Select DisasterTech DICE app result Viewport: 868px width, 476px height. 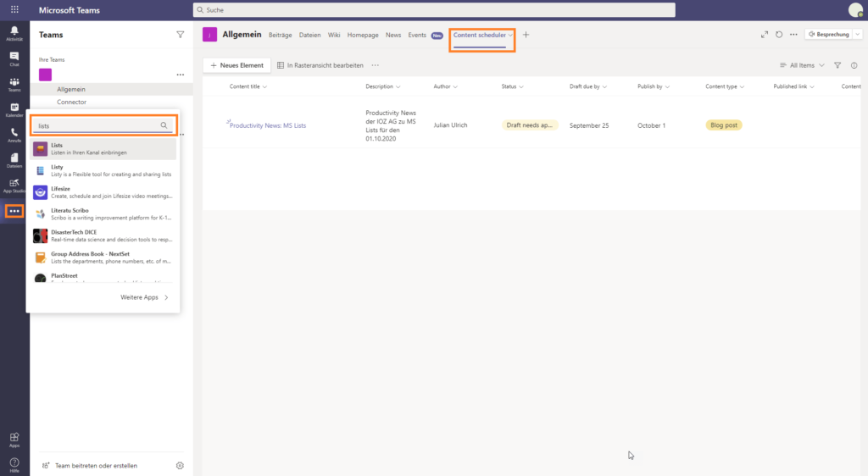click(103, 235)
